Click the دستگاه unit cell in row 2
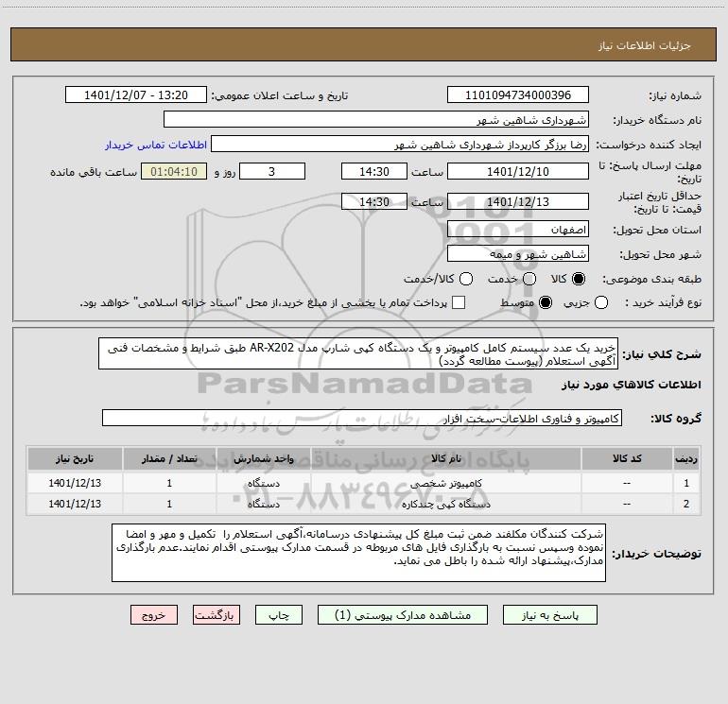The height and width of the screenshot is (704, 728). click(263, 504)
